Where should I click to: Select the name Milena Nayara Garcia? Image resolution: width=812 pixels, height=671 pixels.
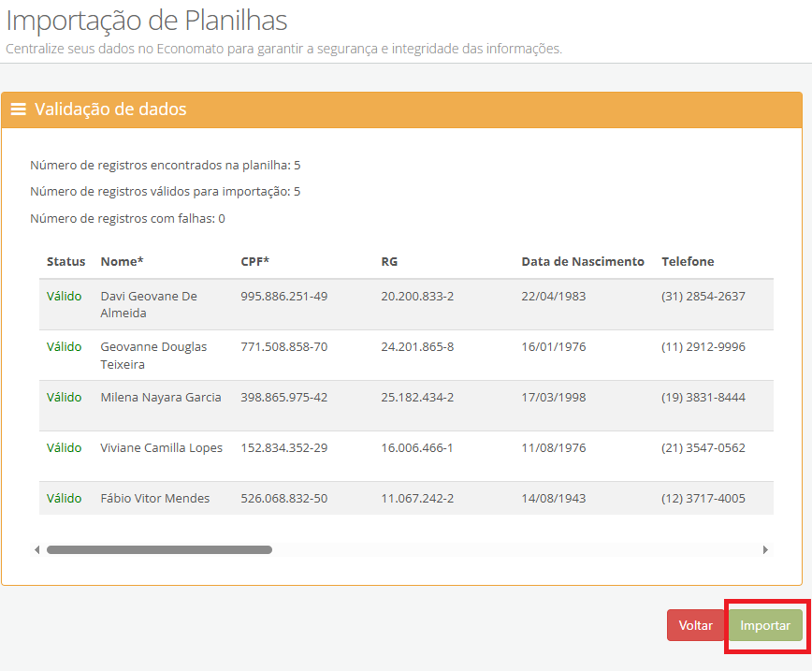coord(161,398)
